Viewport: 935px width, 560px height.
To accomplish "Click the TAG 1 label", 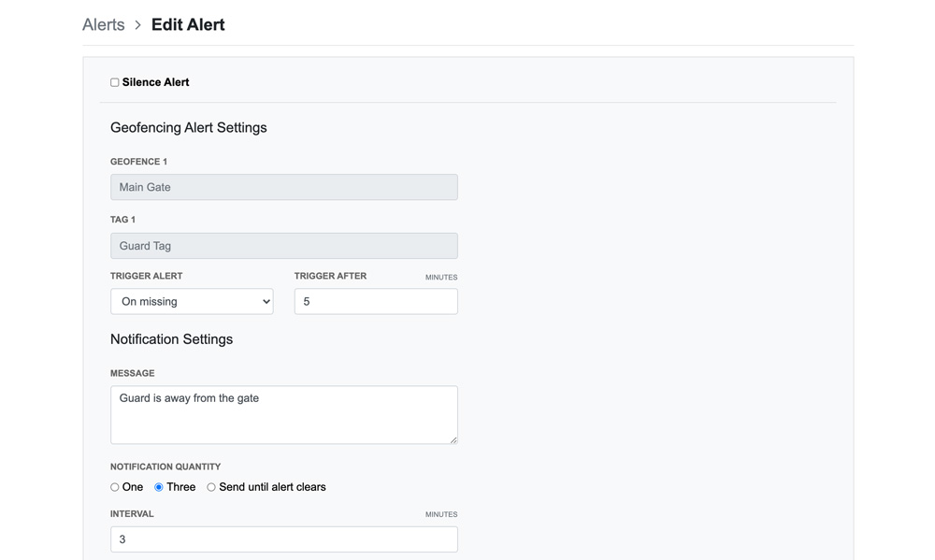I will click(x=122, y=219).
